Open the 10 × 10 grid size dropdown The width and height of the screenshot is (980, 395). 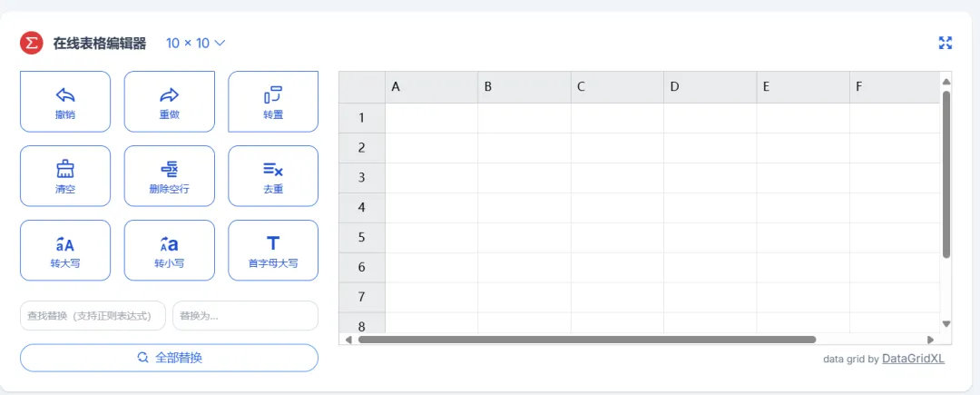click(x=195, y=43)
